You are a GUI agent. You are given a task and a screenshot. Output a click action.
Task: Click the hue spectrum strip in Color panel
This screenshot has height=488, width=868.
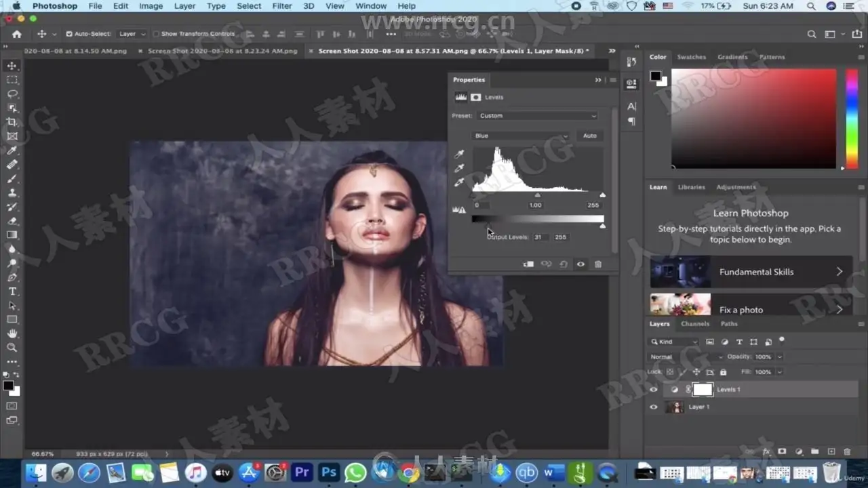click(x=851, y=118)
